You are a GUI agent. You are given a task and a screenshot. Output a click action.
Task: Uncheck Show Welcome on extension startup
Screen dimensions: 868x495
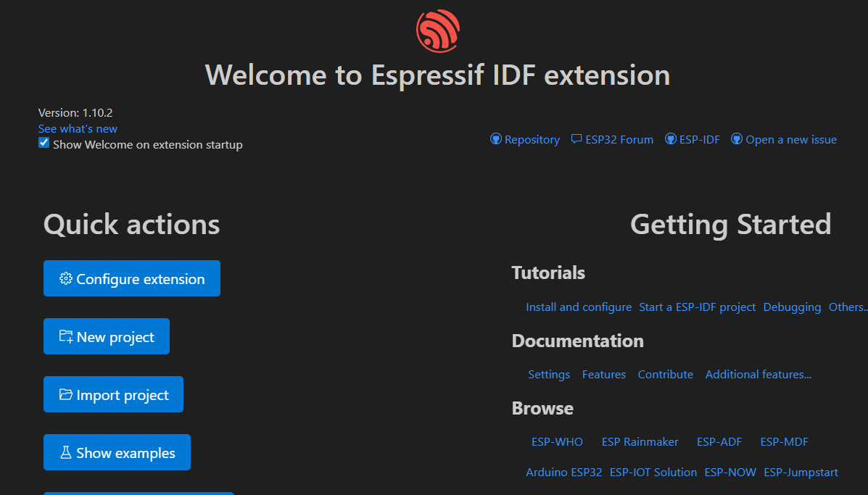tap(44, 143)
